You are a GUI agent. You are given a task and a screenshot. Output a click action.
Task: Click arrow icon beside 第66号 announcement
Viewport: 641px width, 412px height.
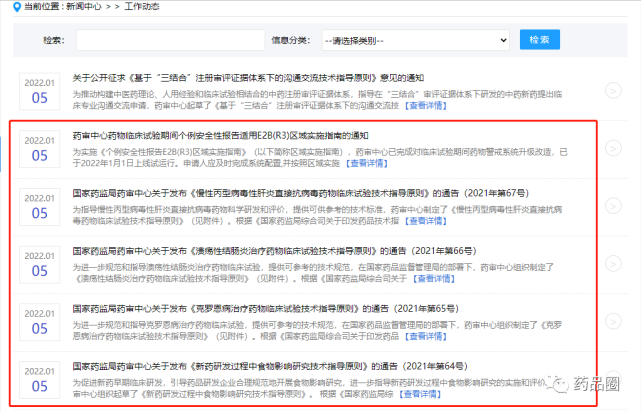(x=613, y=264)
